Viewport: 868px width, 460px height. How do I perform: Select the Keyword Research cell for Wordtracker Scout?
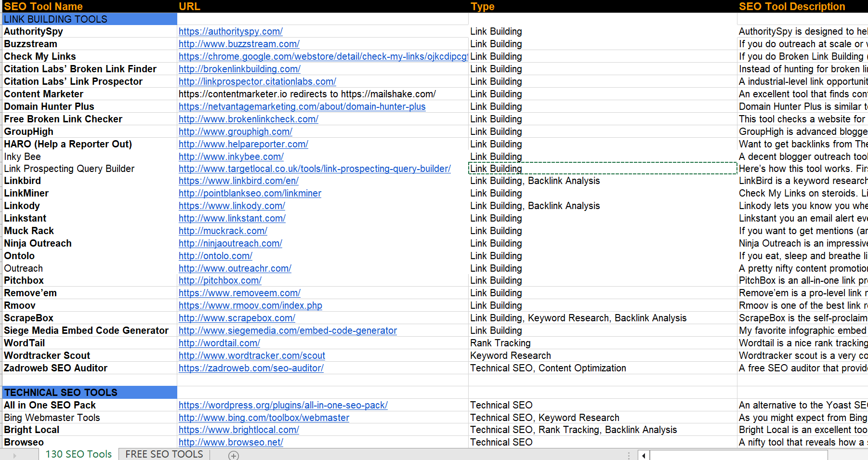(x=603, y=355)
